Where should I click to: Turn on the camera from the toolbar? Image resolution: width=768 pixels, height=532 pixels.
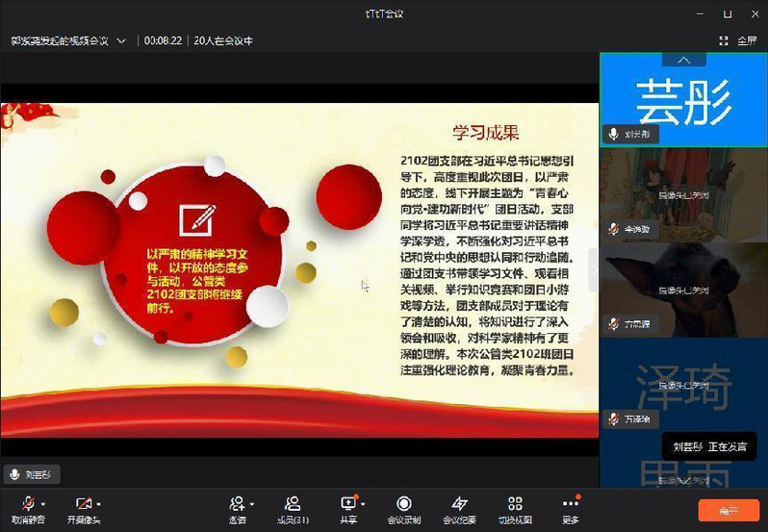coord(83,504)
